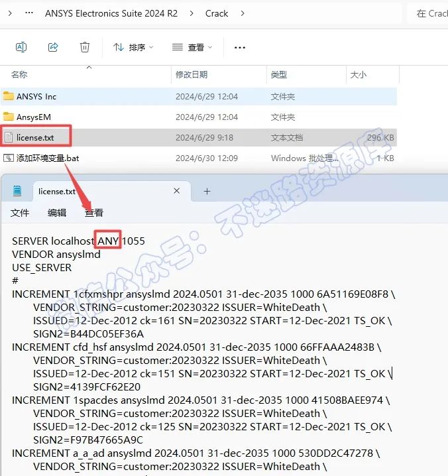
Task: Open the 编辑 menu in Notepad
Action: click(57, 213)
